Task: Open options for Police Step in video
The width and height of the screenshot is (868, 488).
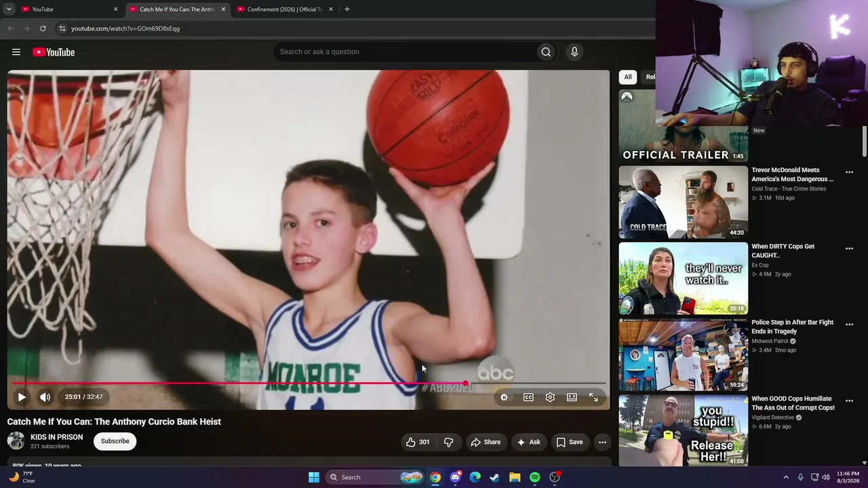Action: click(x=849, y=325)
